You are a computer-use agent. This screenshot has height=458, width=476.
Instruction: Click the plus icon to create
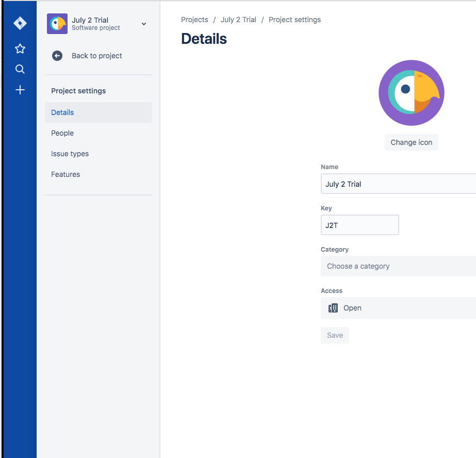coord(20,90)
